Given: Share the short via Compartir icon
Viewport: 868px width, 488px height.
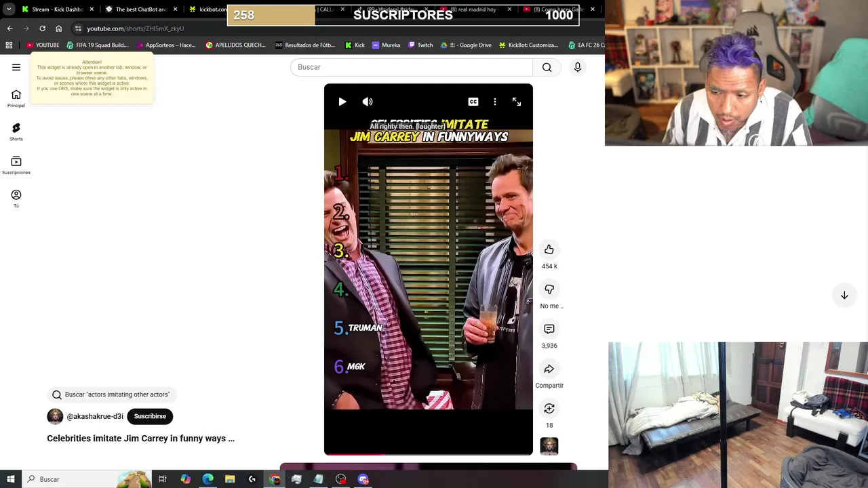Looking at the screenshot, I should (x=549, y=369).
